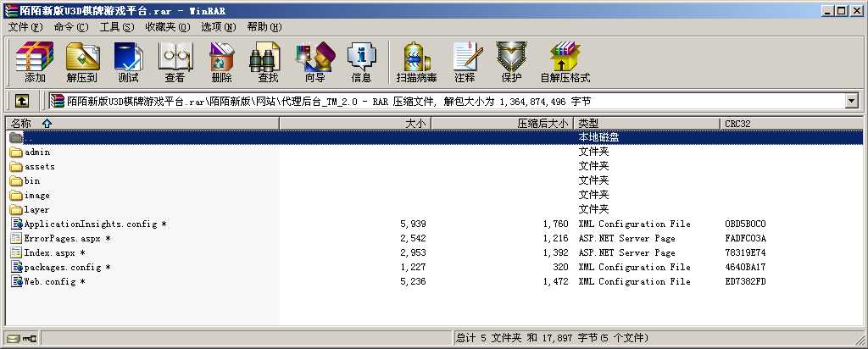Select Web.config file name
868x349 pixels.
click(55, 281)
